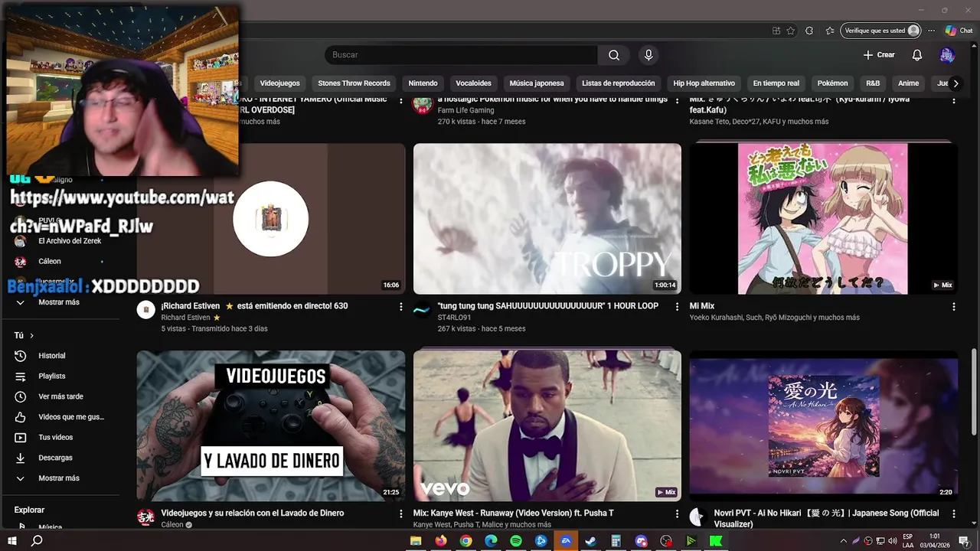Open the Videojuegos y Lavado de Dinero thumbnail
Image resolution: width=980 pixels, height=551 pixels.
point(271,425)
